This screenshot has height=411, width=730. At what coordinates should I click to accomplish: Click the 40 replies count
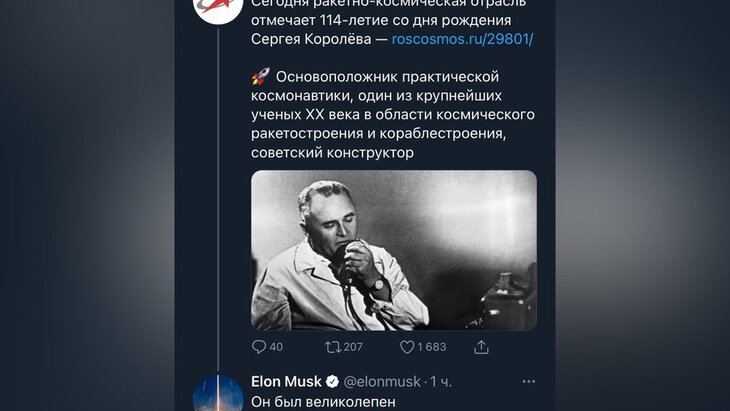click(x=277, y=347)
